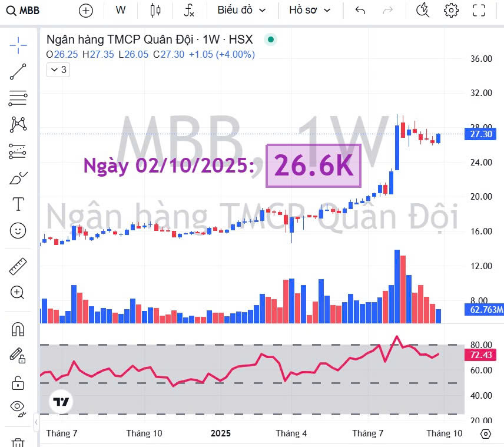
Task: Select the brush drawing tool
Action: tap(18, 178)
